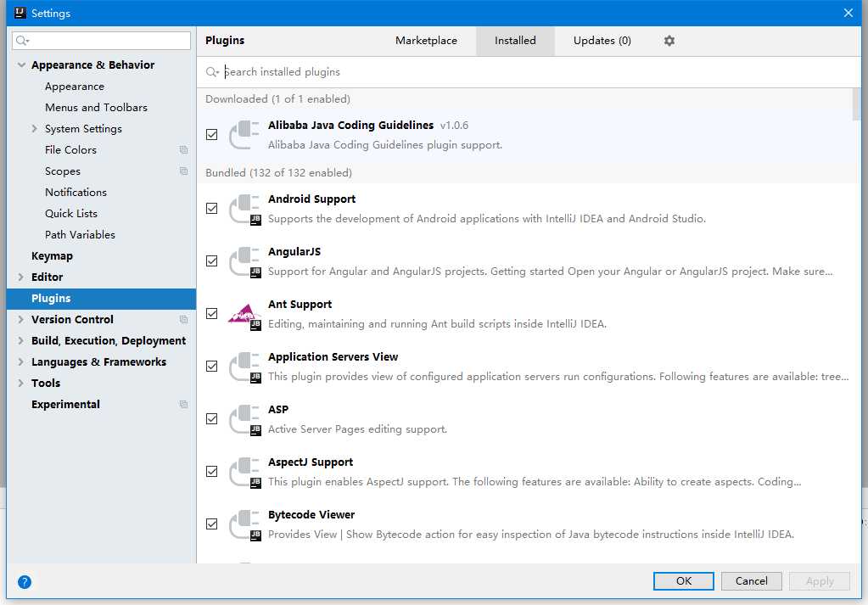Focus the settings search field

(101, 41)
